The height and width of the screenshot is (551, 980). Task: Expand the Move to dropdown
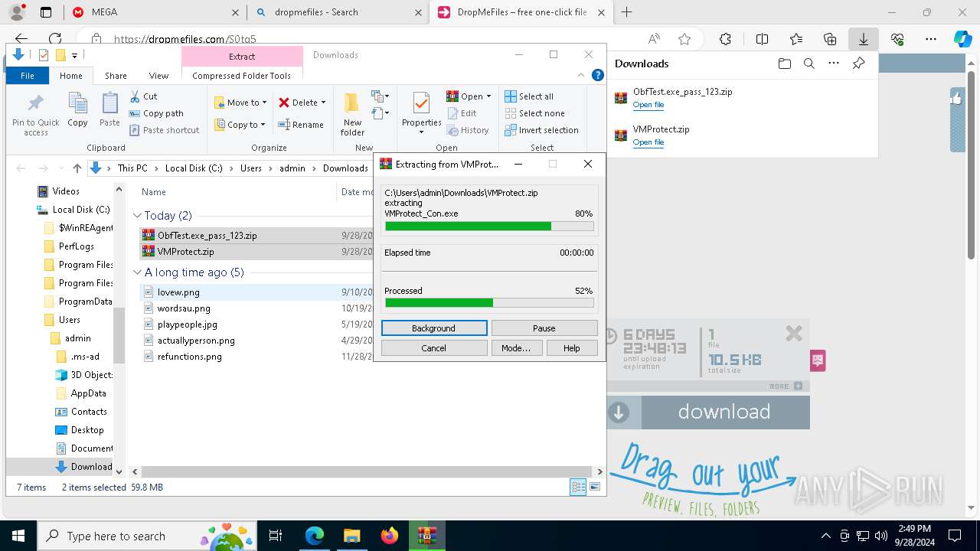[264, 103]
